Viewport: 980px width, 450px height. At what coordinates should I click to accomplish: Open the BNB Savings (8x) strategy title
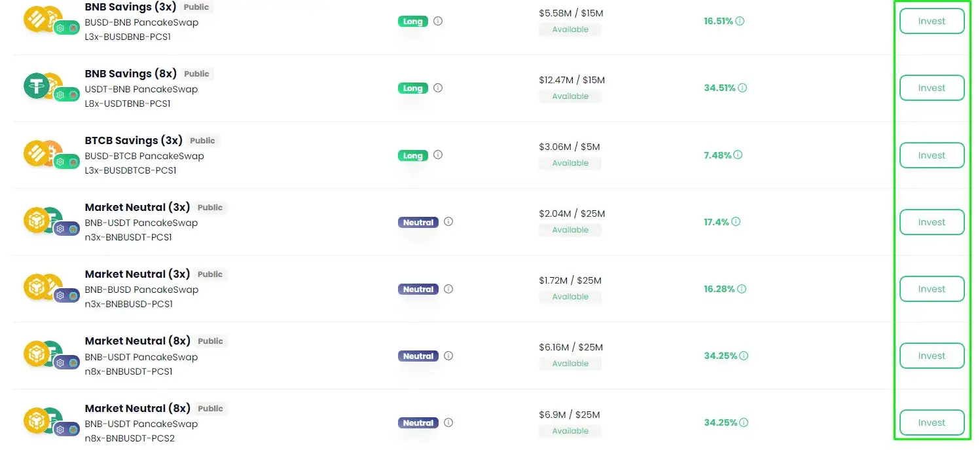point(132,74)
